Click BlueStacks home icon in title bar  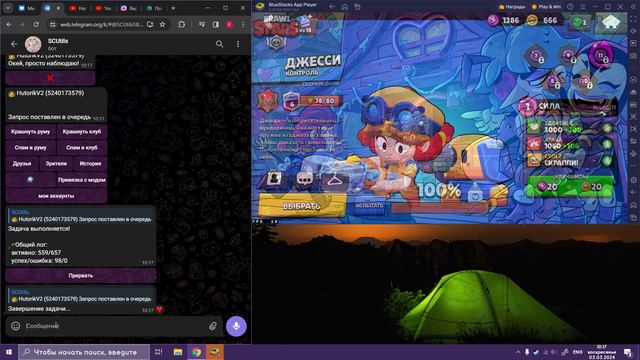click(344, 7)
